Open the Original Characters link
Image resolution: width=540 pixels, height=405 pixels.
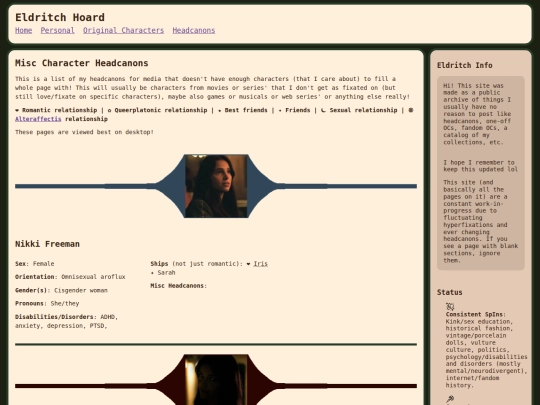click(x=123, y=30)
